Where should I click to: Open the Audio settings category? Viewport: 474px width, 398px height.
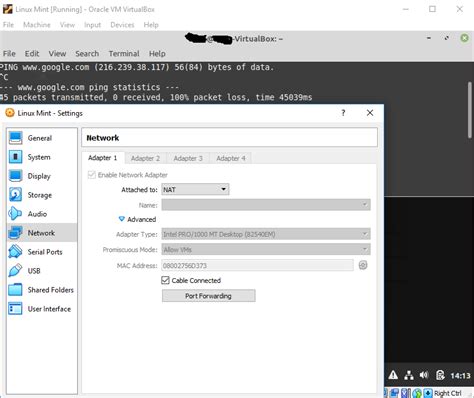click(x=42, y=214)
